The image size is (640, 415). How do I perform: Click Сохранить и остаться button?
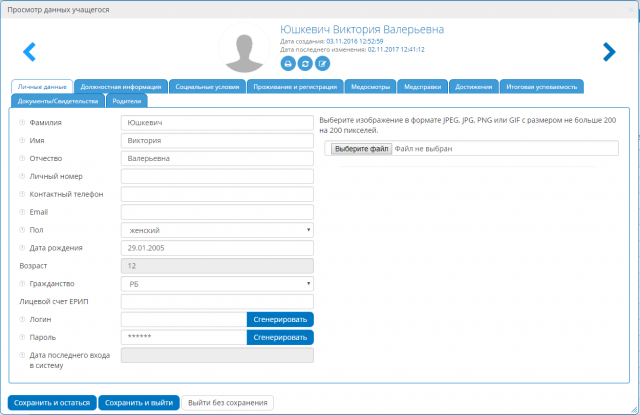click(x=52, y=403)
